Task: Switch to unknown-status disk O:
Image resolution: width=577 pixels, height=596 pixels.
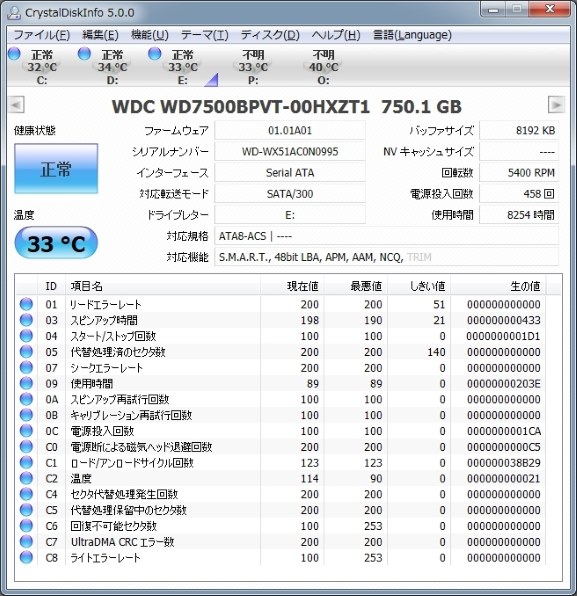Action: pos(323,67)
